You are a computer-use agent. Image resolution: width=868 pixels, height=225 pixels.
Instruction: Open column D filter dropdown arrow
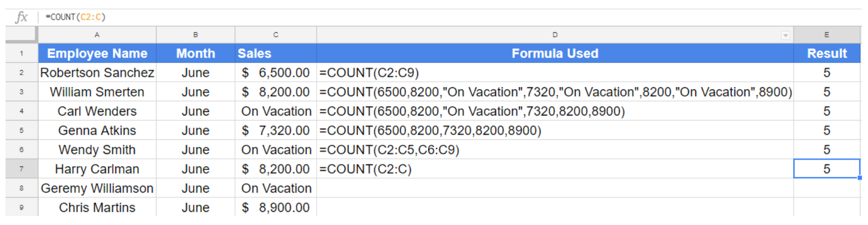tap(785, 35)
